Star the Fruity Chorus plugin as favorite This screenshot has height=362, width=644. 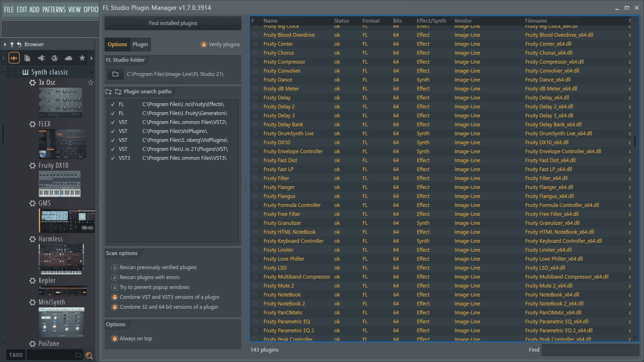[x=255, y=53]
